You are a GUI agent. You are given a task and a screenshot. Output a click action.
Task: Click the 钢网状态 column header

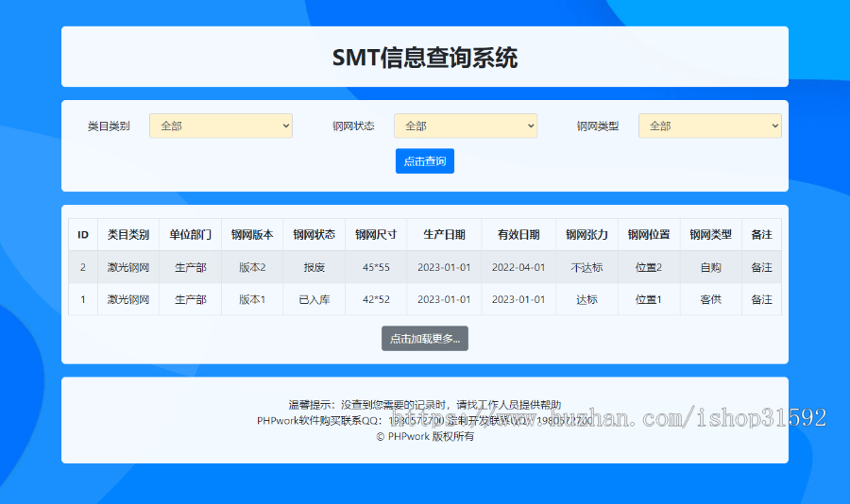pos(314,235)
